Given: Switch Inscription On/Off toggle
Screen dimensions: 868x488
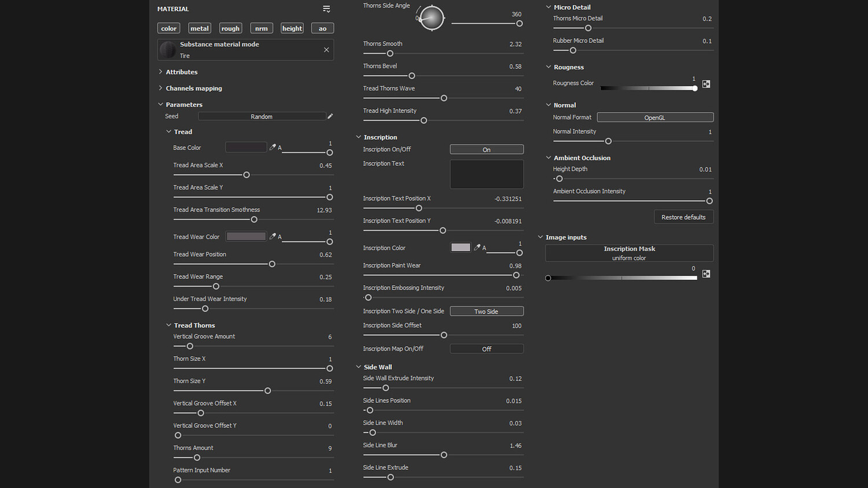Looking at the screenshot, I should [x=487, y=149].
